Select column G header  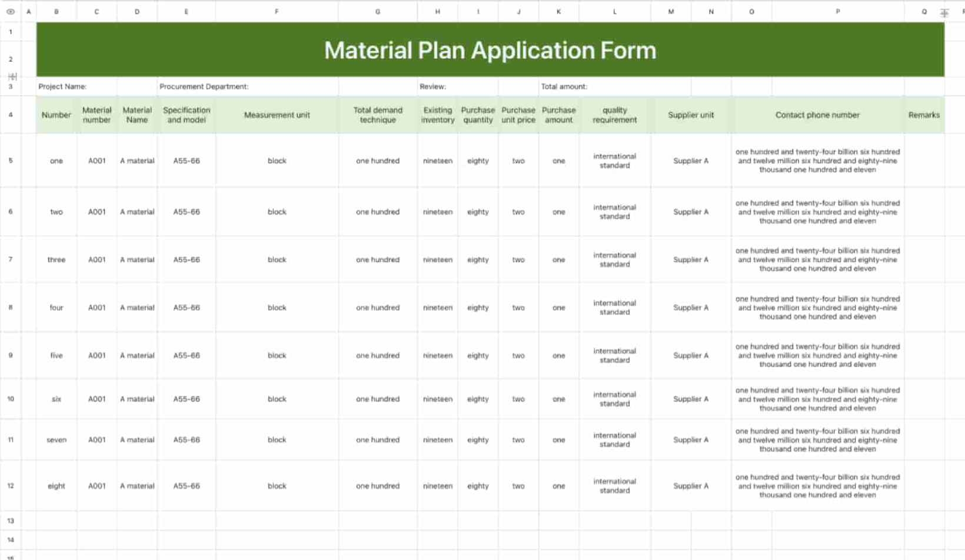click(x=378, y=12)
